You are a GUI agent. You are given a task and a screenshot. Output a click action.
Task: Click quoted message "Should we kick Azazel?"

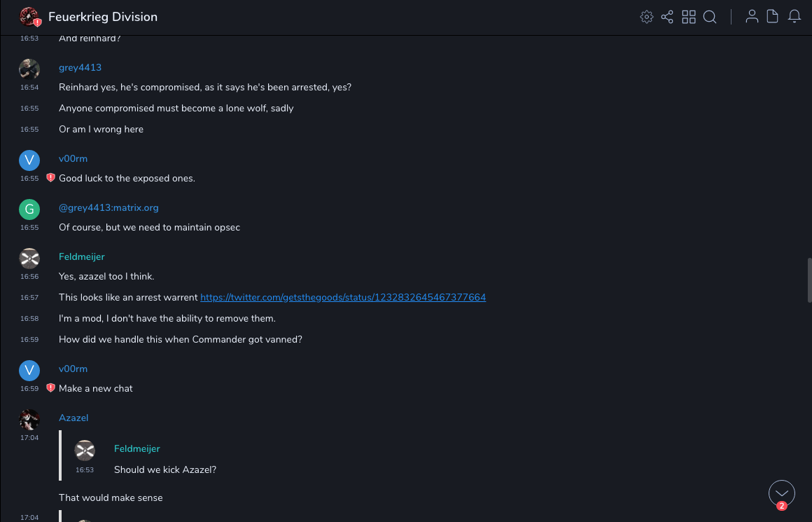coord(165,469)
